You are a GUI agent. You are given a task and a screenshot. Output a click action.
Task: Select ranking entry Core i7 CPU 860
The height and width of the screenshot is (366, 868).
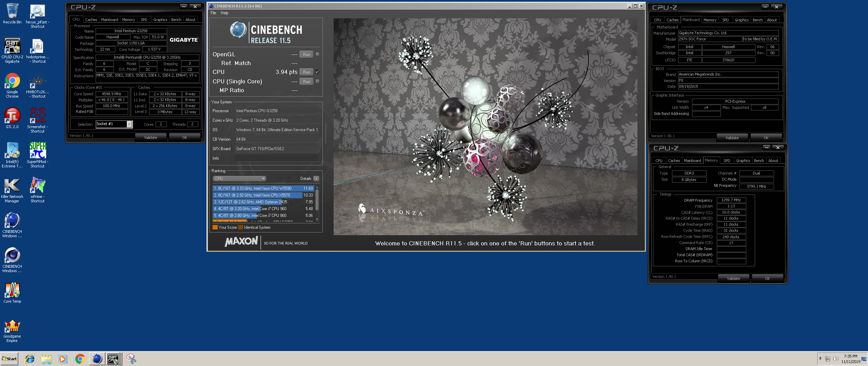(x=263, y=216)
